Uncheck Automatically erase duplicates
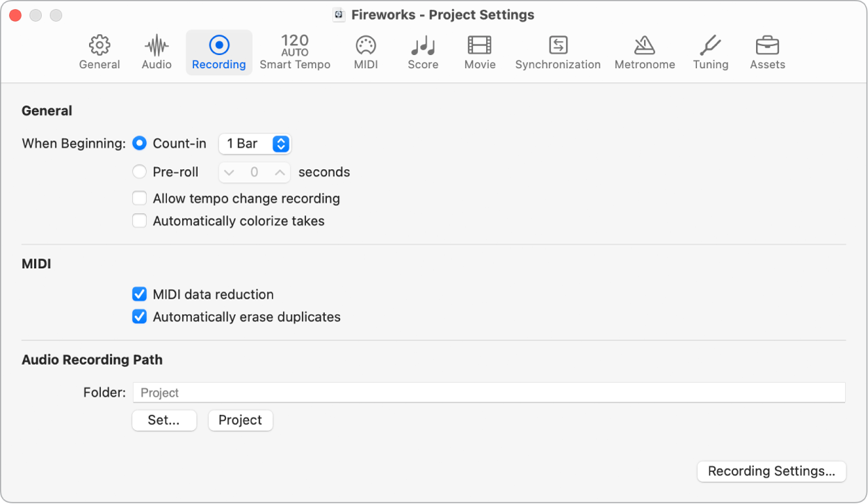The width and height of the screenshot is (868, 504). click(139, 317)
